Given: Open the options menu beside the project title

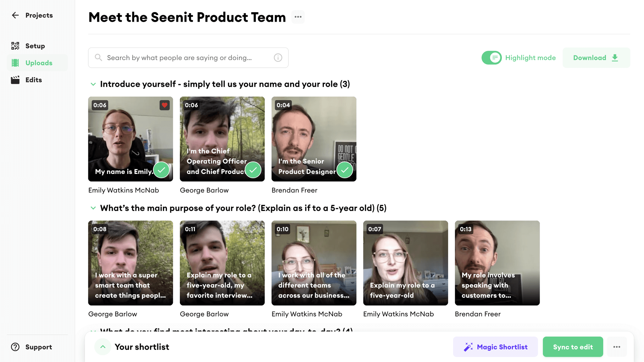Looking at the screenshot, I should tap(297, 17).
